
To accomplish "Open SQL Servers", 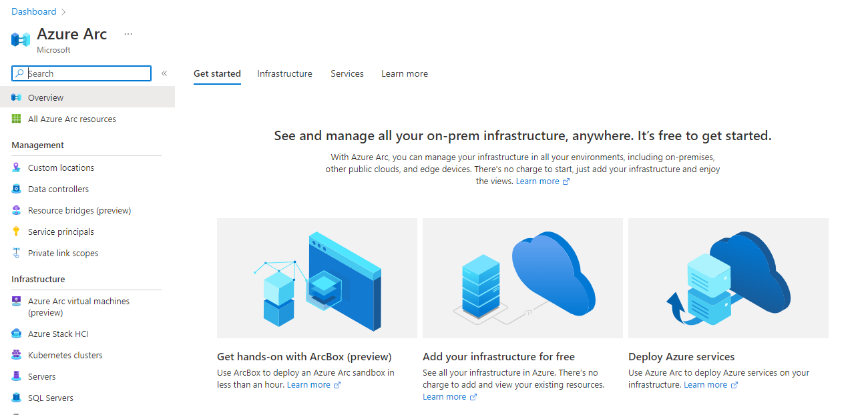I will click(x=51, y=398).
